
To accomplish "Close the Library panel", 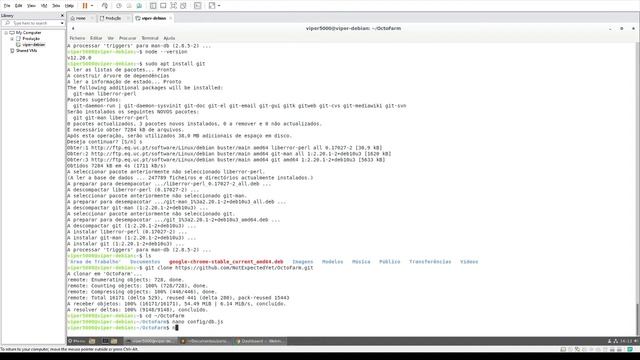I will click(x=62, y=16).
